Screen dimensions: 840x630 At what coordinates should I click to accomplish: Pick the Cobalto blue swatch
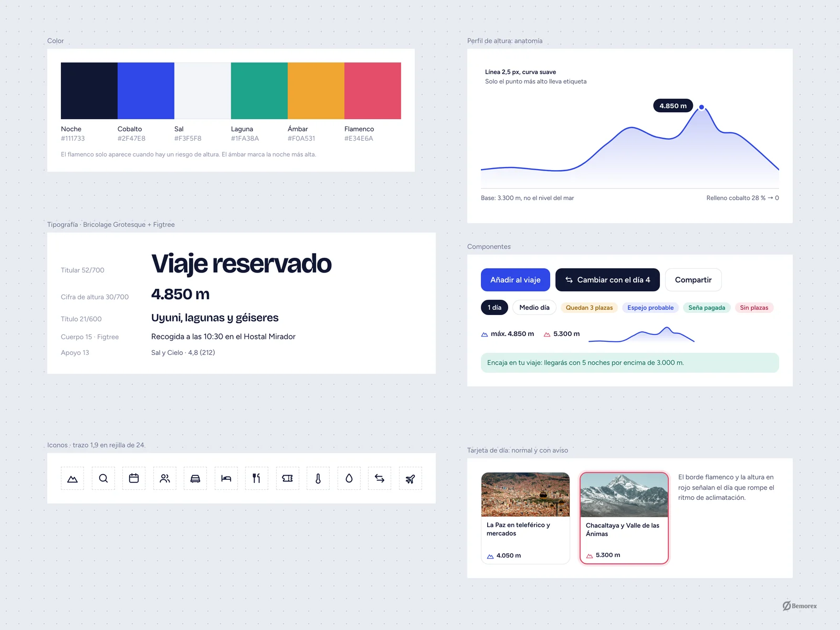click(x=146, y=91)
